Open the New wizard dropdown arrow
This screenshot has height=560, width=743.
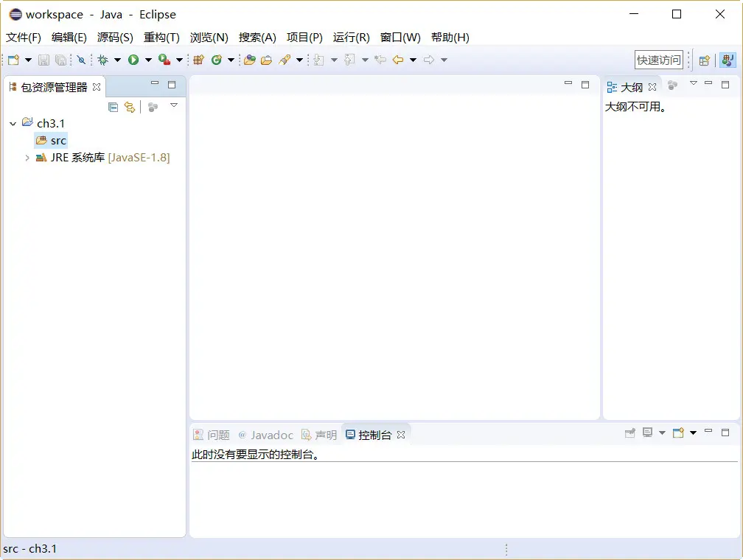pos(28,60)
